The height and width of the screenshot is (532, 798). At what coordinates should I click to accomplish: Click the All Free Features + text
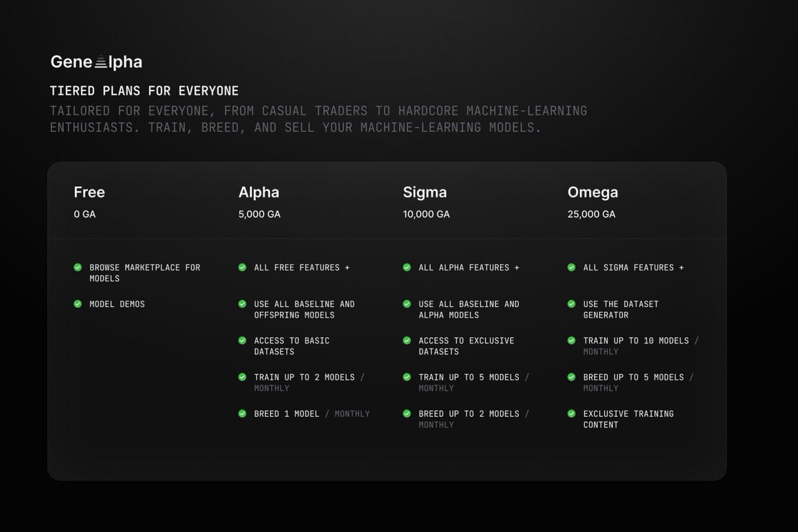pos(302,267)
